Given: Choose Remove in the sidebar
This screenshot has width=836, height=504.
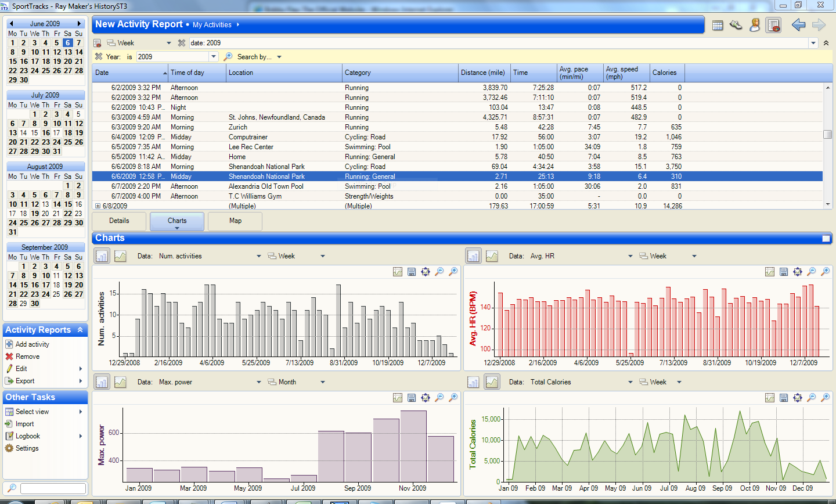Looking at the screenshot, I should pyautogui.click(x=27, y=357).
